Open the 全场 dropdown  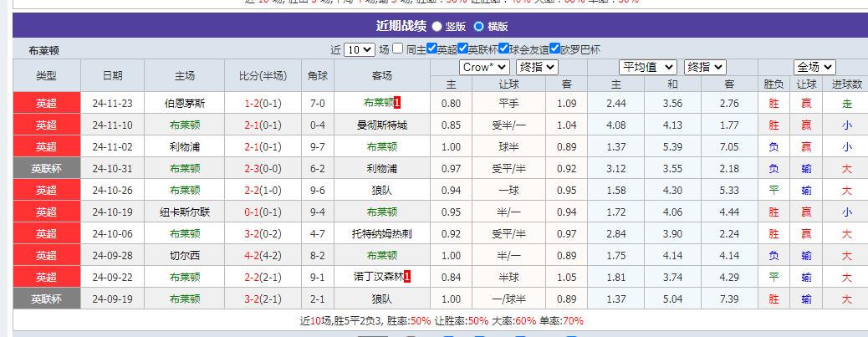[x=814, y=67]
